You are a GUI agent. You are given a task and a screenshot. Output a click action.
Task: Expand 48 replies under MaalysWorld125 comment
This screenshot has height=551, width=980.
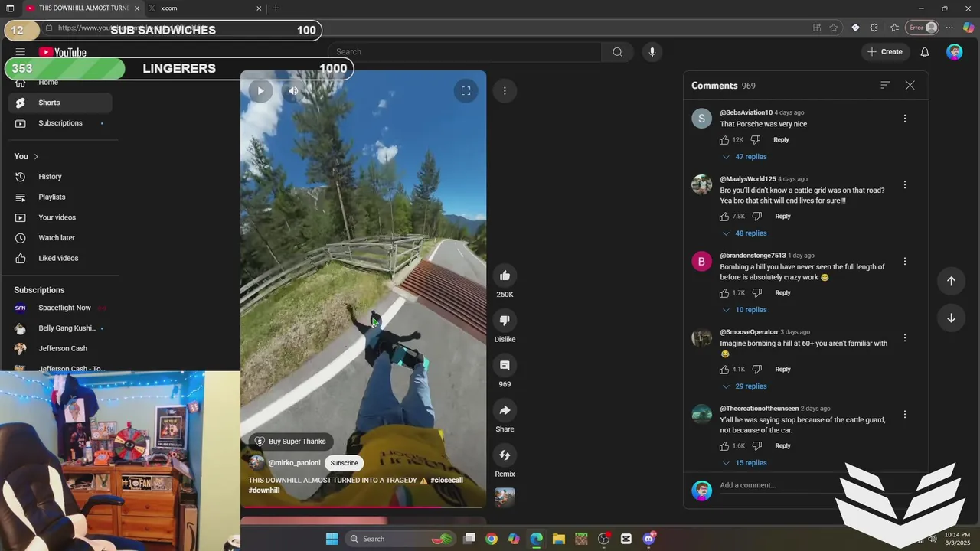click(744, 233)
